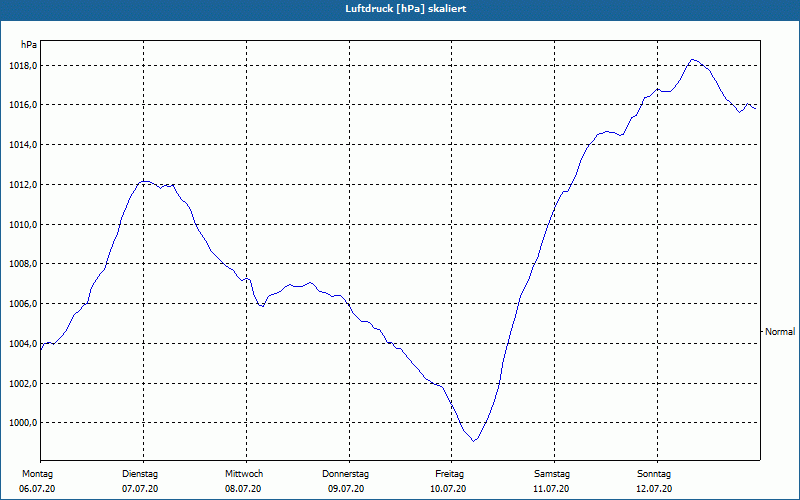
Task: Click the 'Donnerstag' day label
Action: pos(345,474)
